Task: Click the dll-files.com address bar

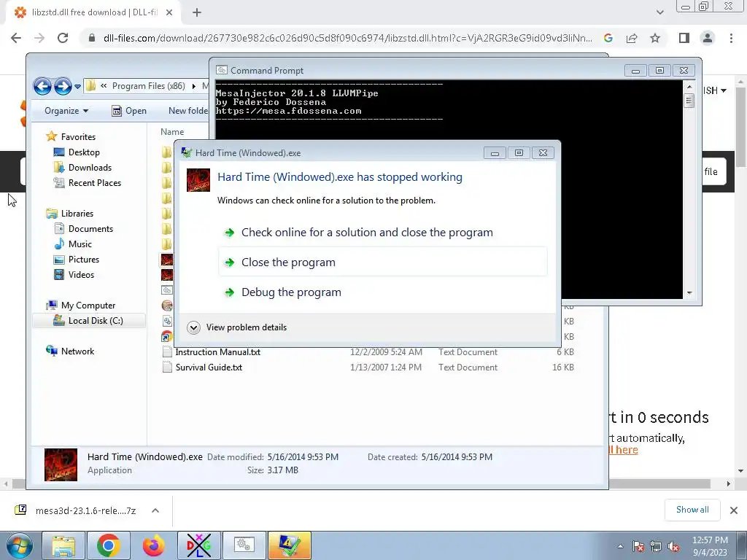Action: pyautogui.click(x=348, y=38)
